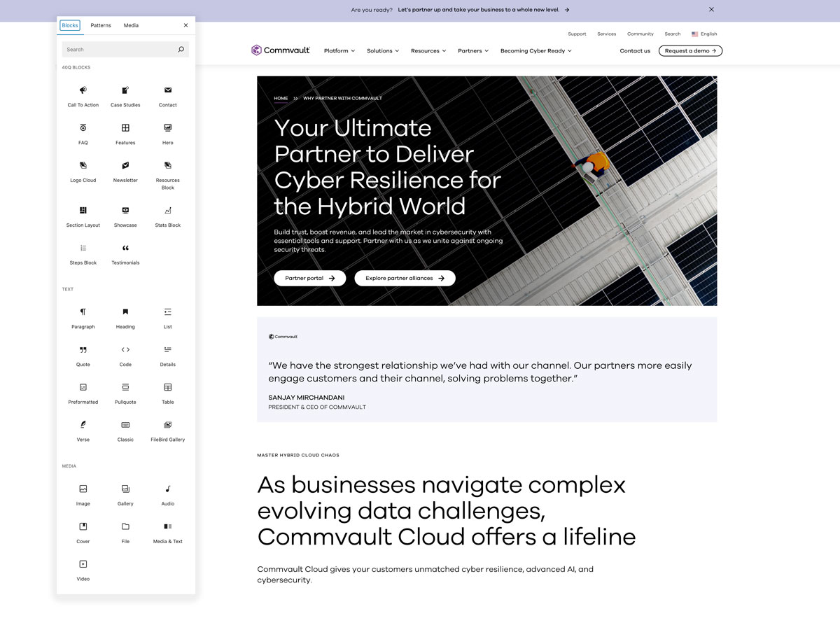Select the Case Studies block icon
The width and height of the screenshot is (840, 630).
click(x=125, y=91)
